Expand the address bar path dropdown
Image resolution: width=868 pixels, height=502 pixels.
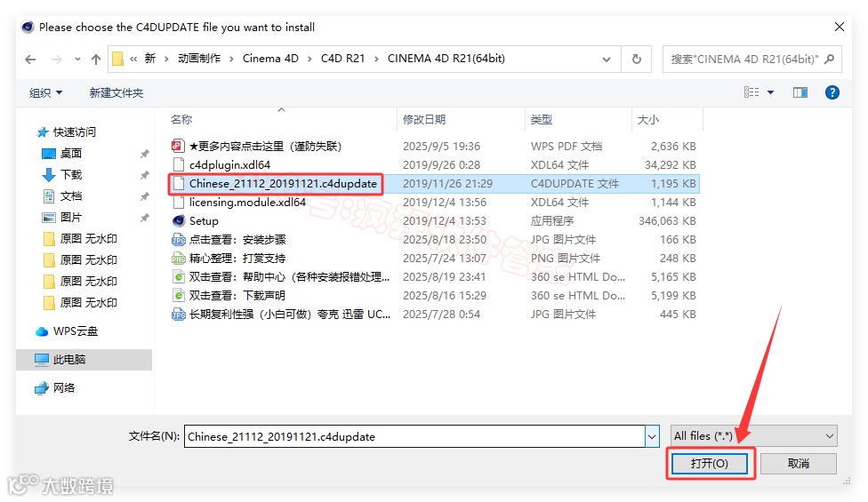pyautogui.click(x=607, y=60)
